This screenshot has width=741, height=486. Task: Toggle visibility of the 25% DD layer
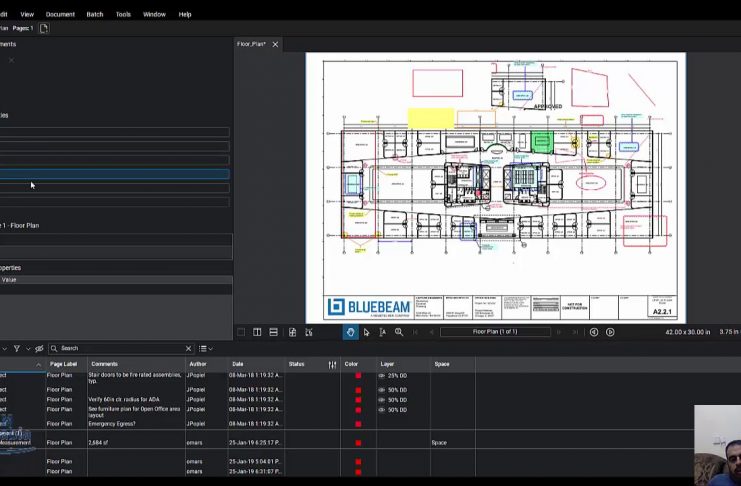(381, 376)
